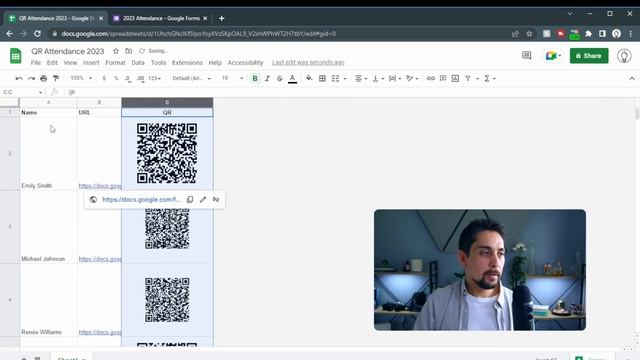Open the Tools menu
640x360 pixels.
click(x=158, y=63)
